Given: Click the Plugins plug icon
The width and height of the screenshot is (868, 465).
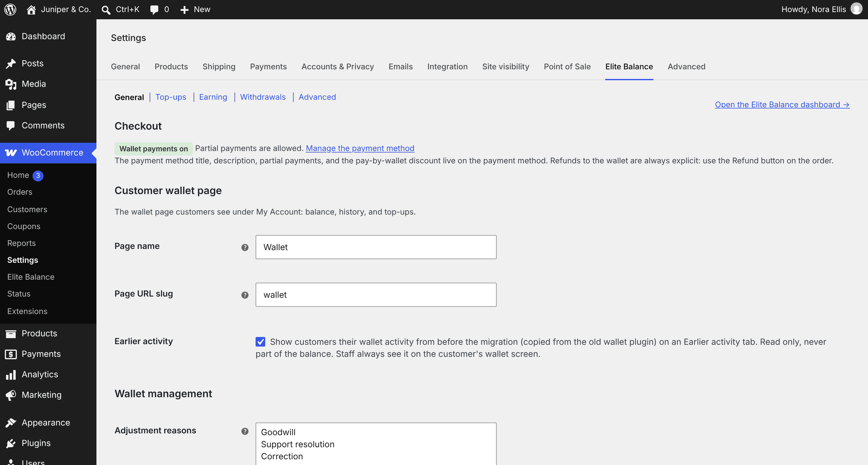Looking at the screenshot, I should pyautogui.click(x=11, y=443).
